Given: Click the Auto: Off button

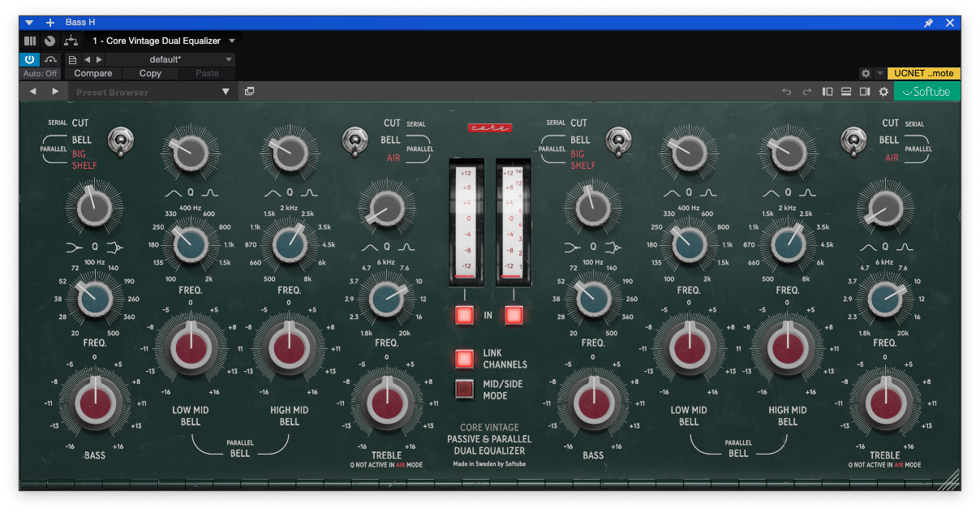Looking at the screenshot, I should click(x=40, y=73).
